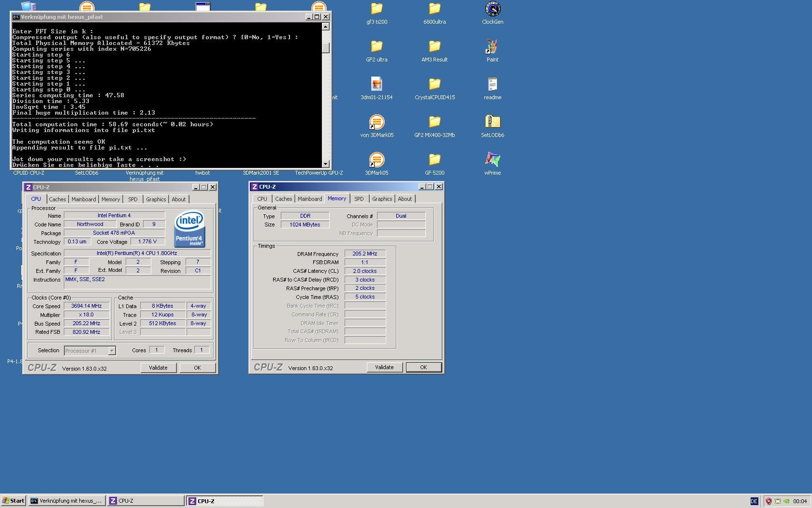This screenshot has height=508, width=812.
Task: Switch to hexus_pifast taskbar button
Action: click(x=66, y=501)
